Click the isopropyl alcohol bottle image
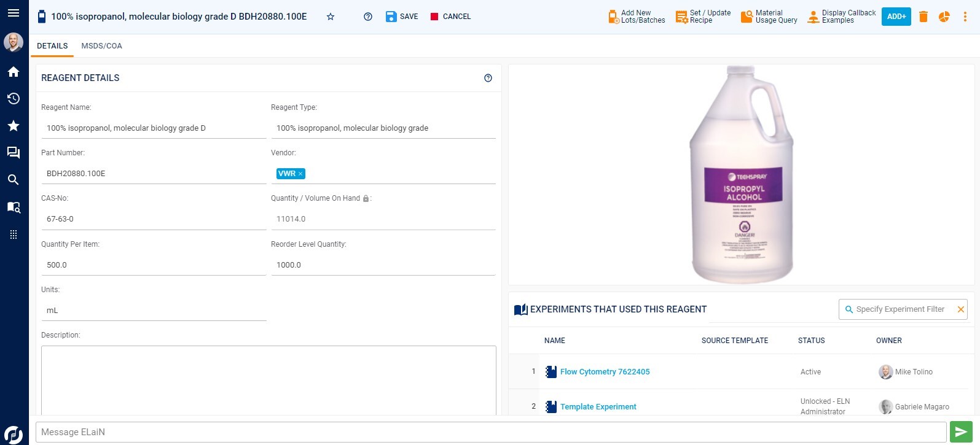 [x=742, y=174]
